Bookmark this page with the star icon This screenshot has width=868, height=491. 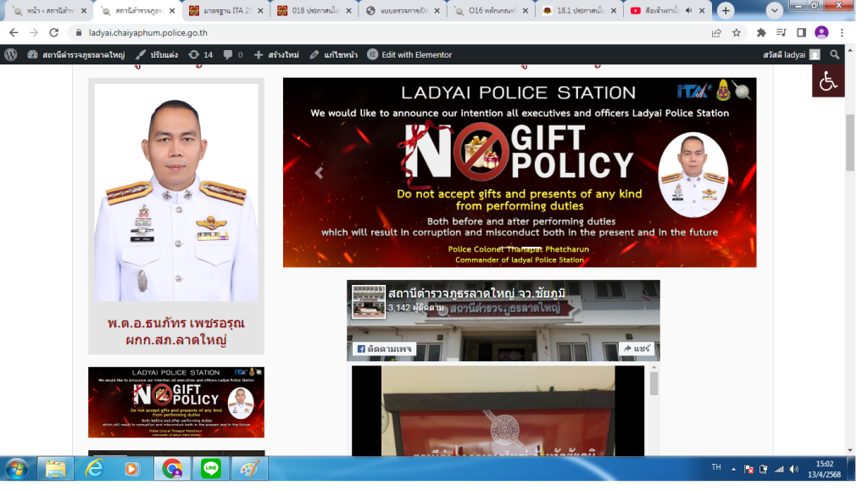click(737, 32)
